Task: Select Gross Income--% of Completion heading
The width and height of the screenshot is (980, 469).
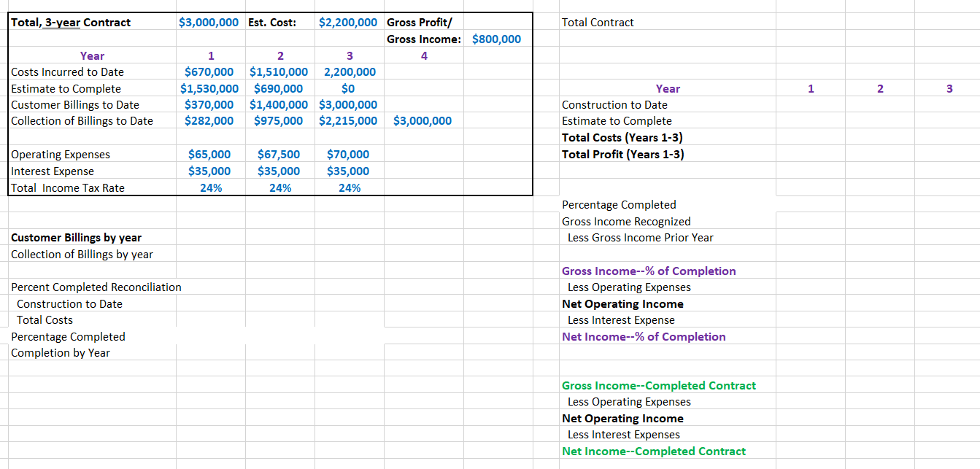Action: tap(649, 271)
